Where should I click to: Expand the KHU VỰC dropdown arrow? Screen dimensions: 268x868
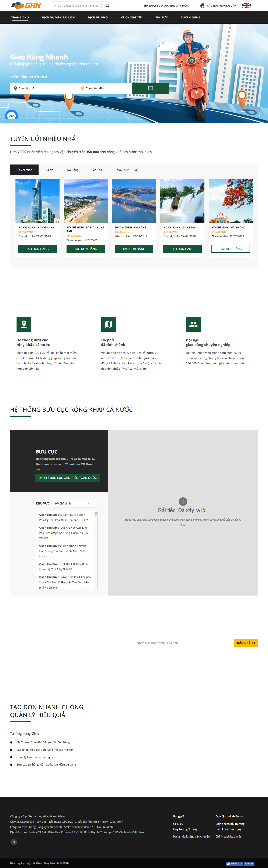[94, 503]
